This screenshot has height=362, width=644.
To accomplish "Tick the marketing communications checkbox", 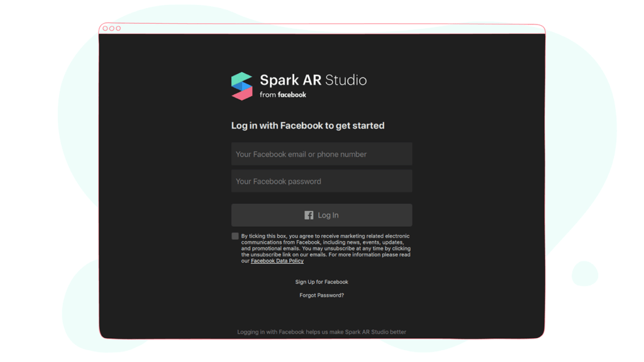I will (x=235, y=236).
